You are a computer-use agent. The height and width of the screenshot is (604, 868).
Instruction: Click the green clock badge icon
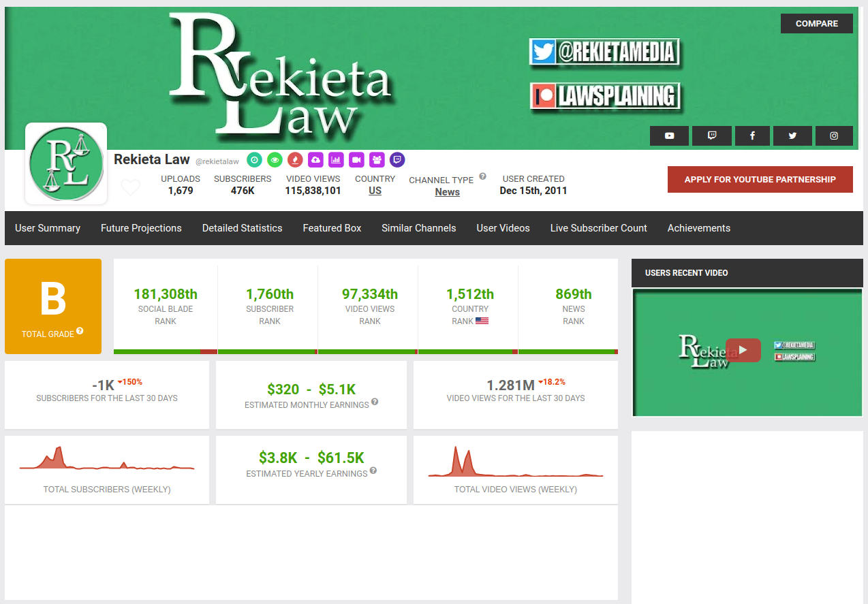pyautogui.click(x=254, y=160)
